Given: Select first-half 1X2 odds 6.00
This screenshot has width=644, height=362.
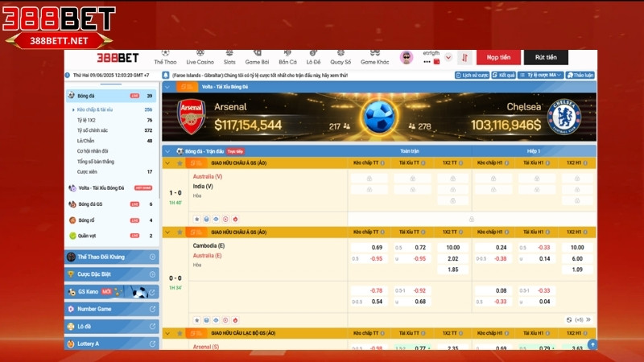Looking at the screenshot, I should [577, 258].
